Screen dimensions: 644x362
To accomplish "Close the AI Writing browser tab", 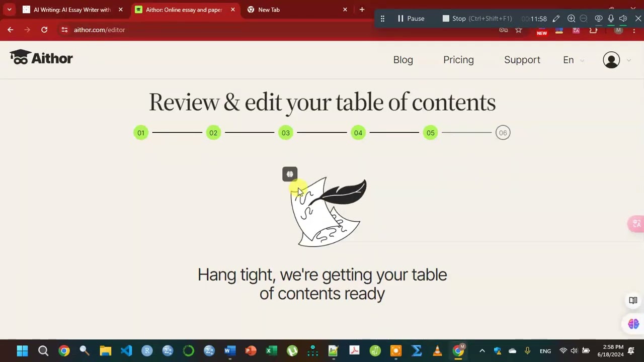I will point(121,10).
